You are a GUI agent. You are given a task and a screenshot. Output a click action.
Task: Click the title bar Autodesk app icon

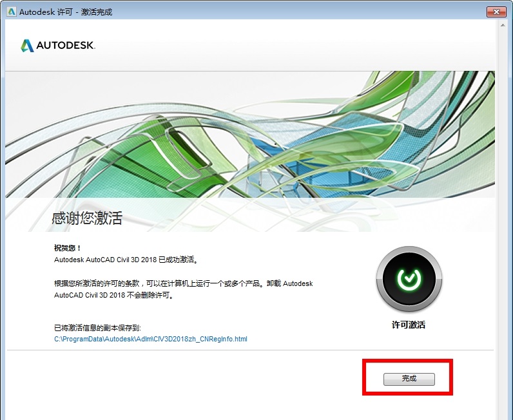pyautogui.click(x=12, y=12)
